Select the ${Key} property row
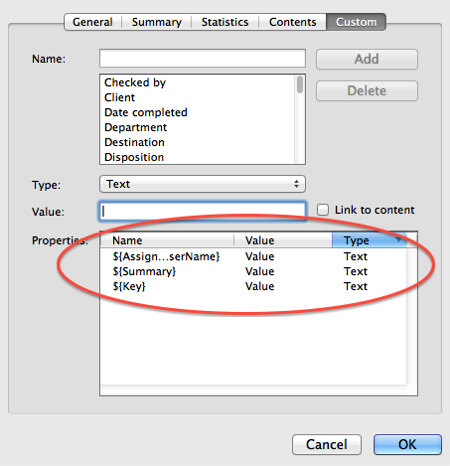 pyautogui.click(x=253, y=286)
